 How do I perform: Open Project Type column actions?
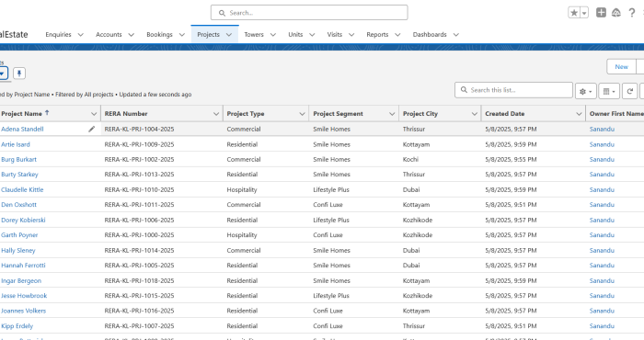[x=302, y=114]
